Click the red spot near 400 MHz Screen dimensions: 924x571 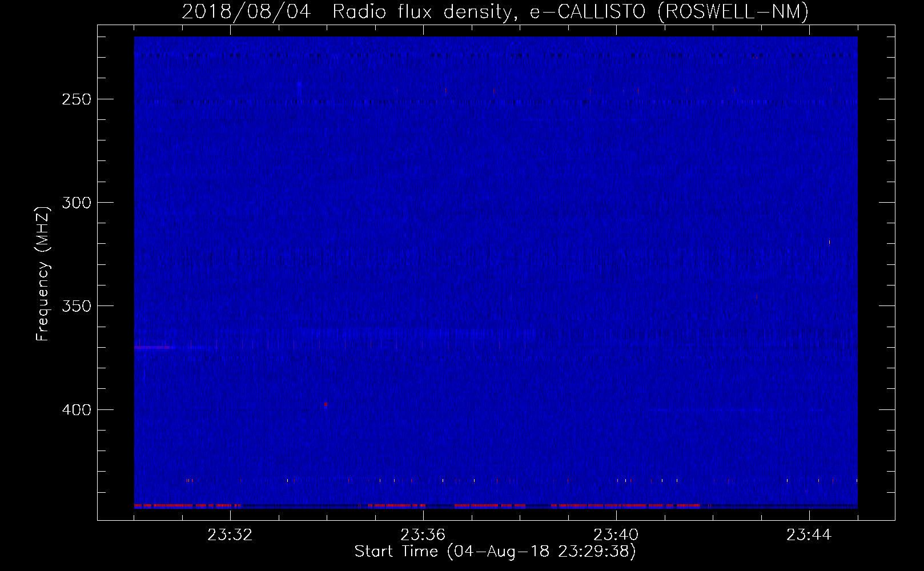[326, 405]
